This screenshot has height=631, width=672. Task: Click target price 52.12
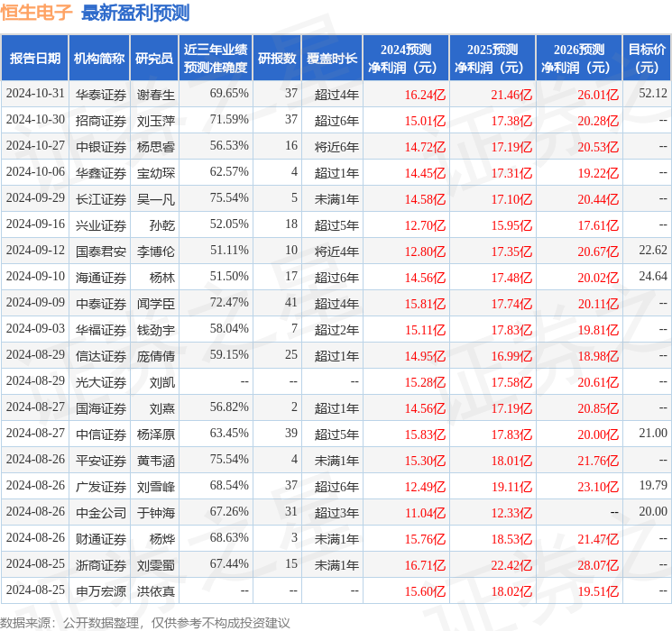(x=653, y=93)
